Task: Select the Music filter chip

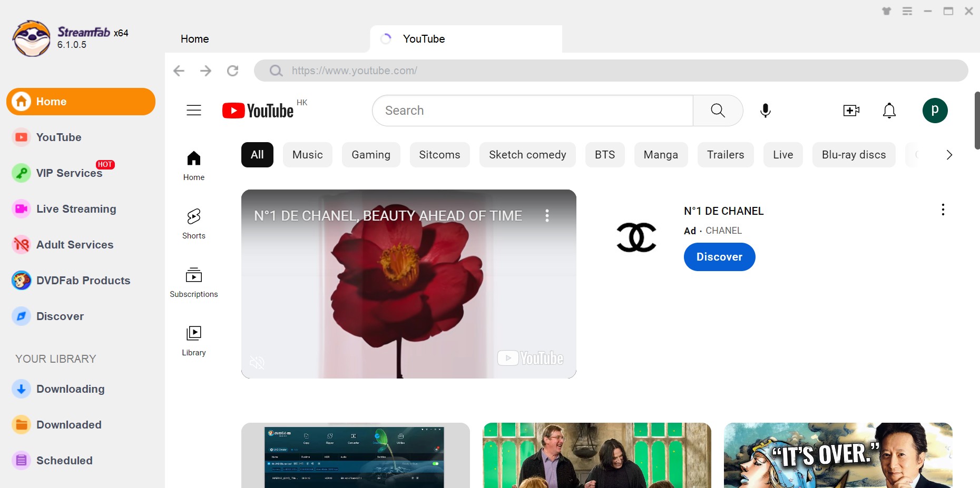Action: coord(308,155)
